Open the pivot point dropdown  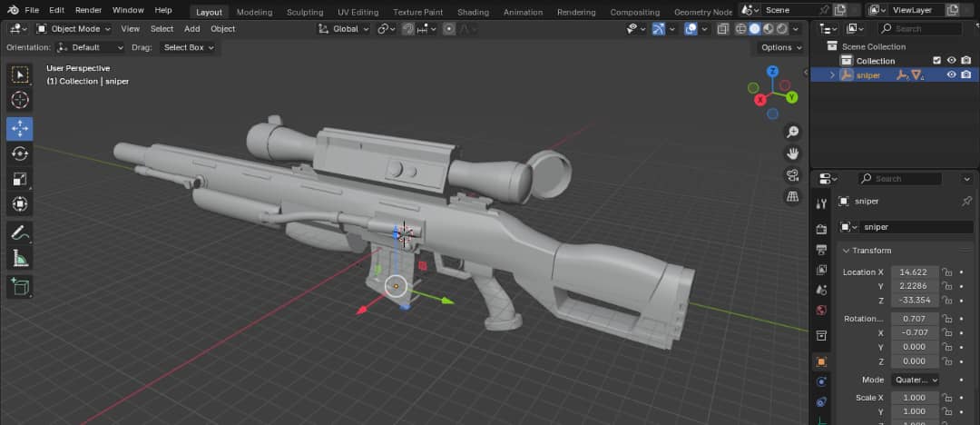(387, 29)
